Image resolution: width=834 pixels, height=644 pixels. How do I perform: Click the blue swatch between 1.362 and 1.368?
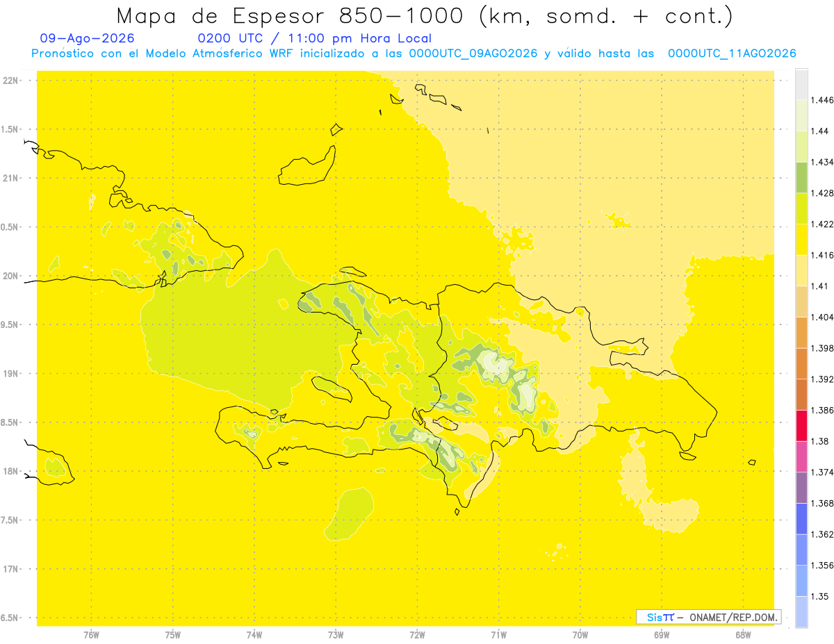[801, 519]
